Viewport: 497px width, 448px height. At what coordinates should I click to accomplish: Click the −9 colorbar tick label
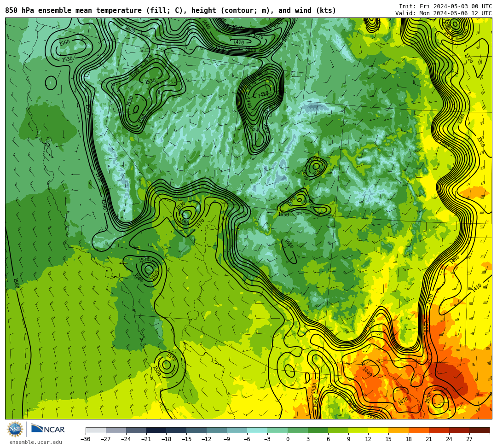(227, 439)
